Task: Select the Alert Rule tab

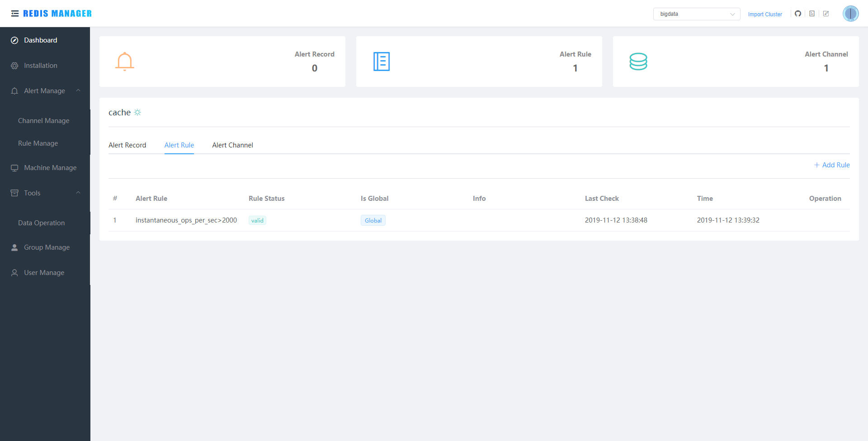Action: (179, 145)
